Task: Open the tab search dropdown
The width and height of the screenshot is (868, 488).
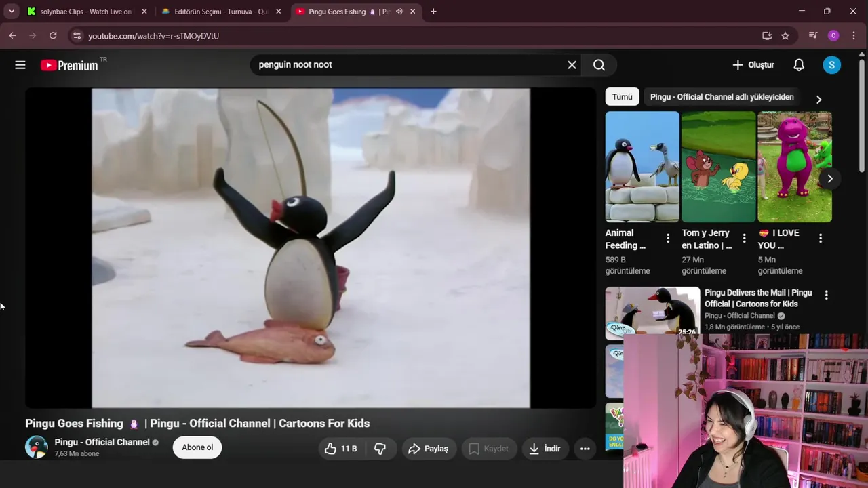Action: pyautogui.click(x=12, y=12)
